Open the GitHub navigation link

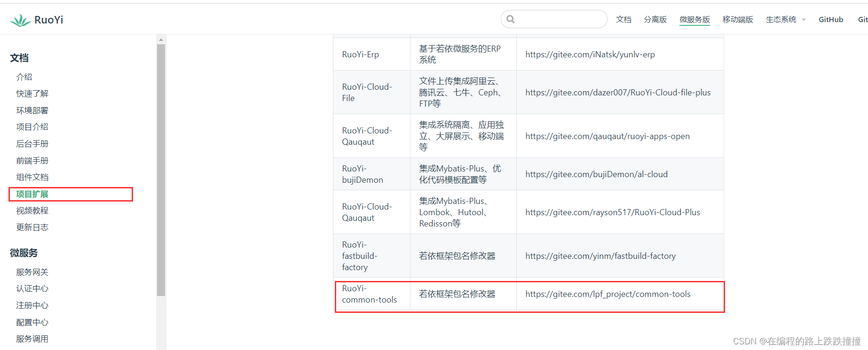tap(831, 19)
